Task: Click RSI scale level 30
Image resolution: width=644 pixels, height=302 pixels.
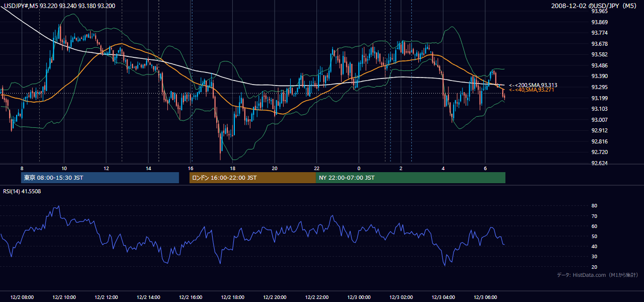Action: 594,257
